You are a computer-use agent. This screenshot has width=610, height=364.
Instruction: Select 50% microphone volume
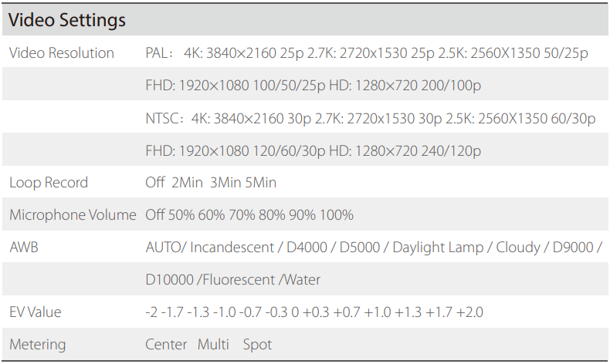(x=182, y=215)
